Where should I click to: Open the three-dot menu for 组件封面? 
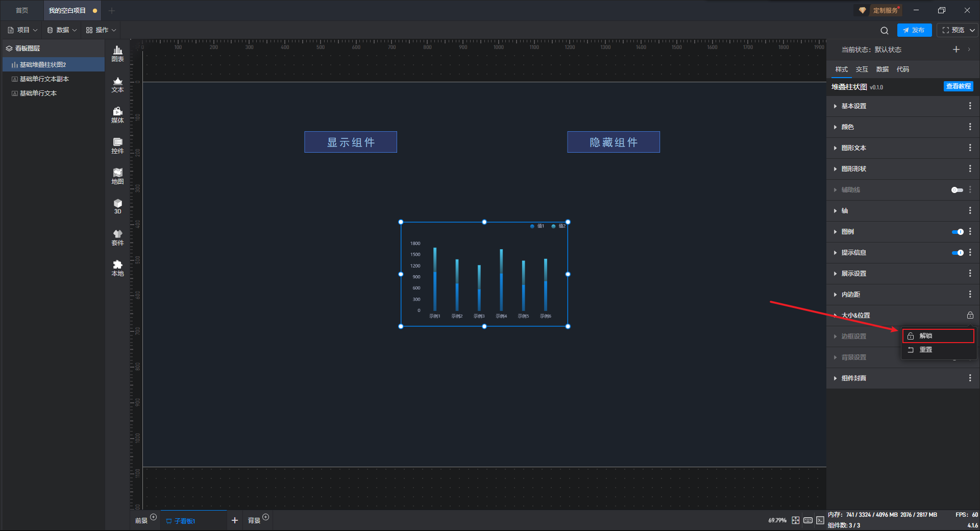[x=970, y=378]
